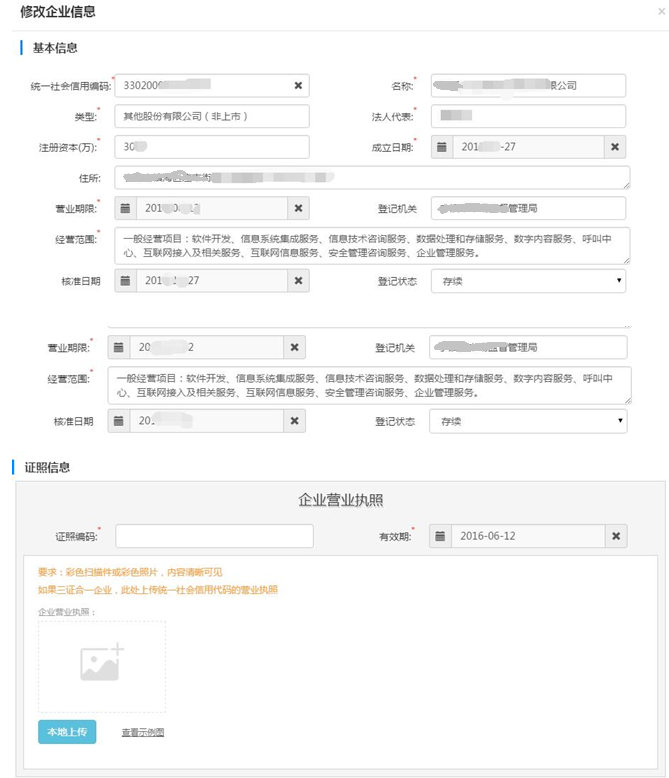Click the 有效期 field showing 2016-06-12
This screenshot has width=669, height=778.
click(x=528, y=536)
